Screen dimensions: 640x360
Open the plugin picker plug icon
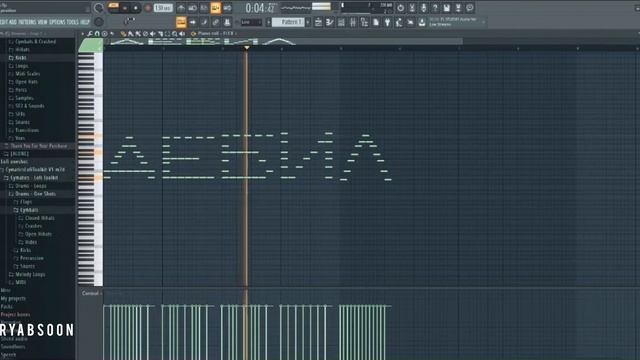pyautogui.click(x=387, y=22)
